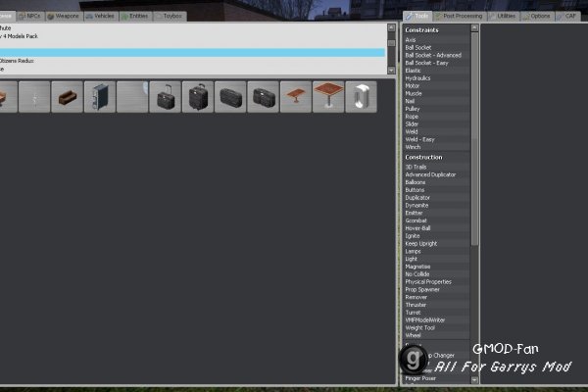Choose the Thruster tool
The height and width of the screenshot is (392, 588).
[x=436, y=305]
